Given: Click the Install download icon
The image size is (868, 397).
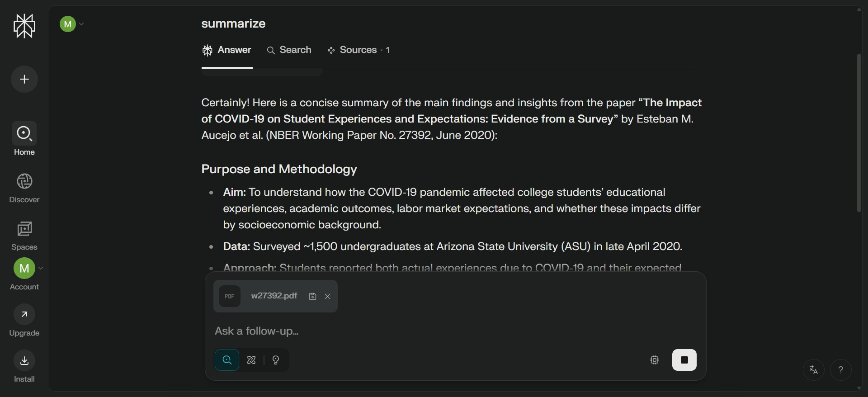Looking at the screenshot, I should coord(24,361).
